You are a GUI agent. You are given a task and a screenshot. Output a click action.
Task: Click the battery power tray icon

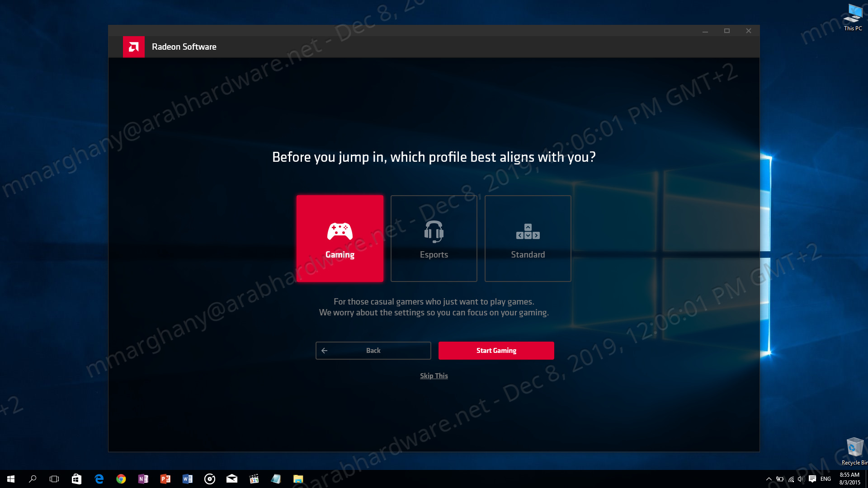pyautogui.click(x=780, y=479)
